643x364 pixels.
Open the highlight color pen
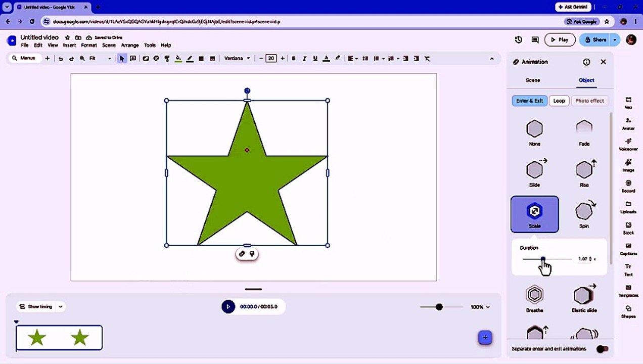[338, 59]
